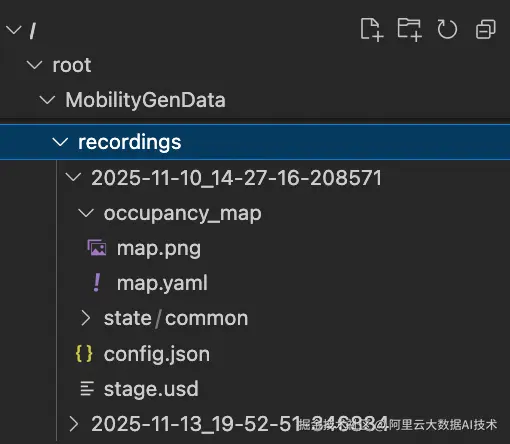Image resolution: width=510 pixels, height=444 pixels.
Task: Collapse the MobilityGenData folder chevron
Action: point(47,100)
